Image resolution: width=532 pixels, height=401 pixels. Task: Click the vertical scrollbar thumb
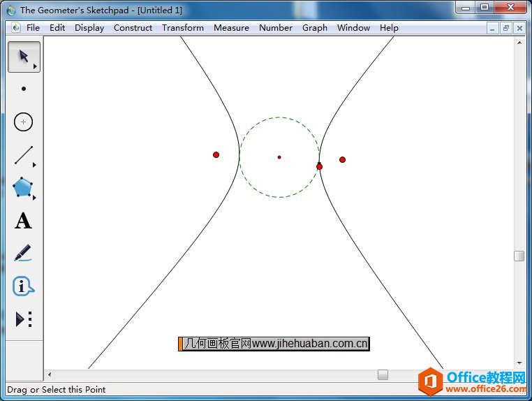point(519,256)
